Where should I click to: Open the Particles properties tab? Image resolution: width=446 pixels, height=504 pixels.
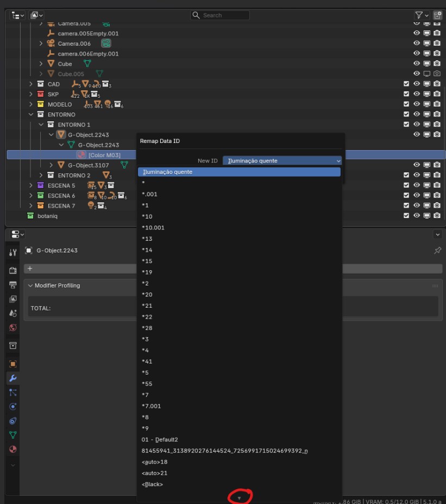coord(13,393)
